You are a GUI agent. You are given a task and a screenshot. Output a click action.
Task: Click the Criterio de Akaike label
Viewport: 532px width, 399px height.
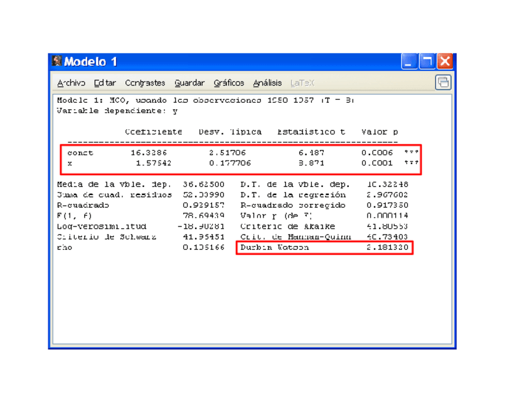[288, 226]
